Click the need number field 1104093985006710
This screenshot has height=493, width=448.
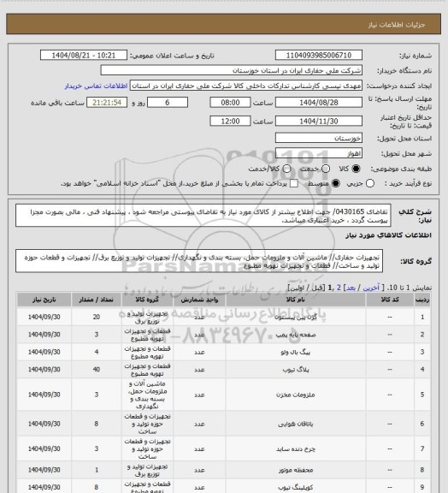[319, 56]
